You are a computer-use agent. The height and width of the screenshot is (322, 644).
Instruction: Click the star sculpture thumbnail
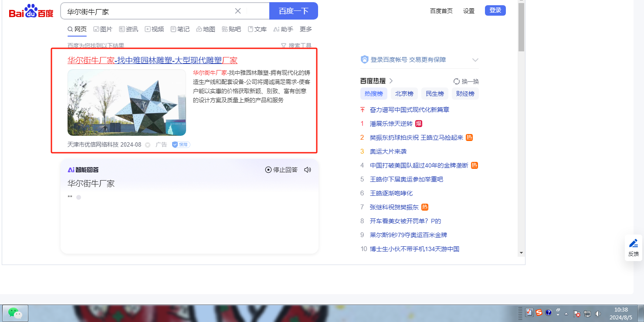(x=127, y=103)
